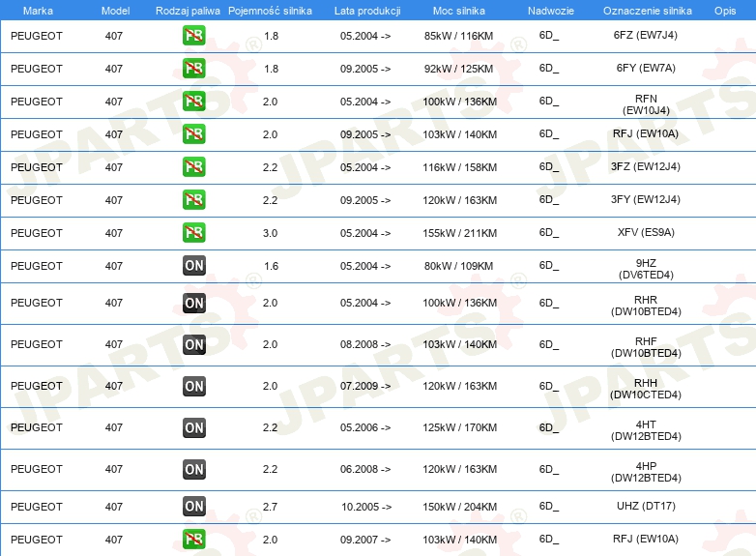Click the engine code RFN (EW10J4)
Screen dimensions: 756x556
(x=646, y=104)
